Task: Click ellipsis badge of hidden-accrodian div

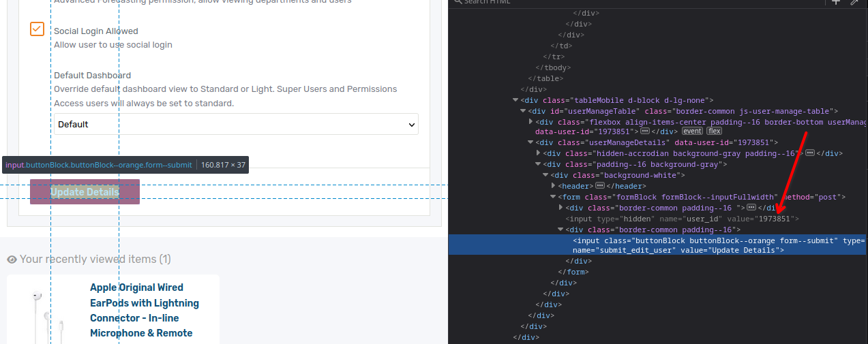Action: tap(809, 153)
